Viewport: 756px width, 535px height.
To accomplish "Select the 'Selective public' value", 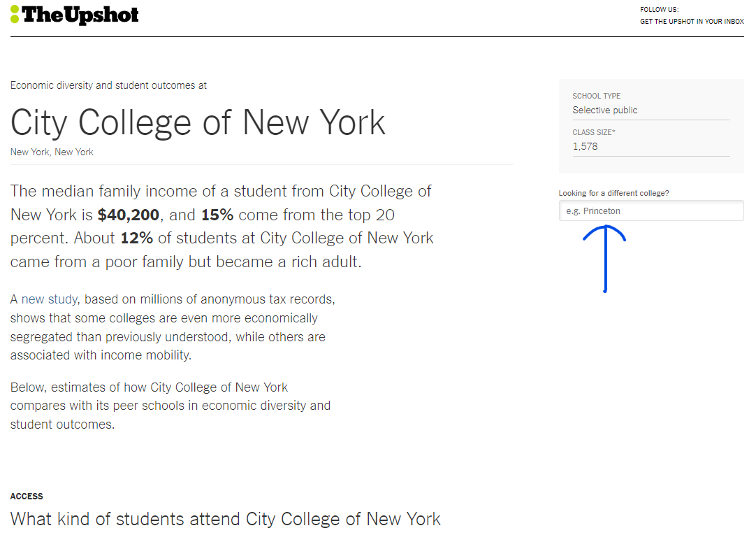I will (x=604, y=110).
